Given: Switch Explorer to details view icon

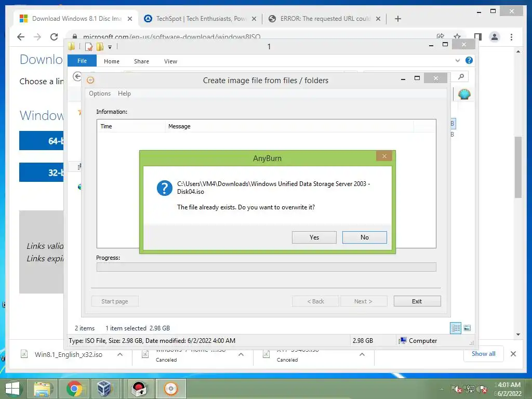Looking at the screenshot, I should click(456, 328).
